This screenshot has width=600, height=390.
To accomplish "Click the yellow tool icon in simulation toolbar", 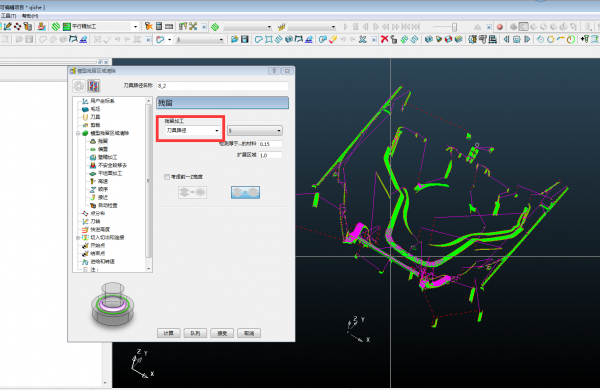I will [281, 27].
